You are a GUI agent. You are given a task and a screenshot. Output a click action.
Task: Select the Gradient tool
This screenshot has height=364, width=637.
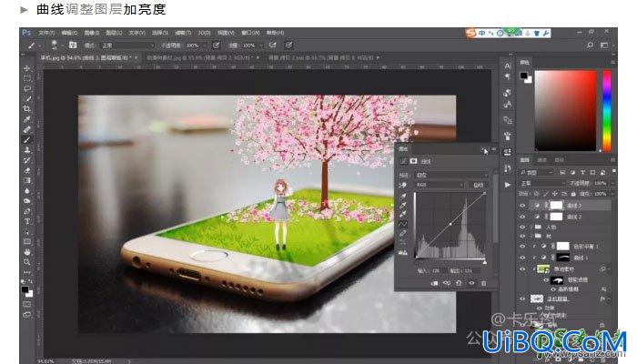pyautogui.click(x=27, y=180)
